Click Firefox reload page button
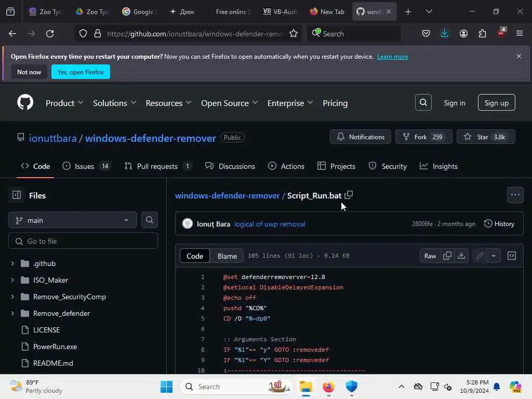The height and width of the screenshot is (399, 532). click(50, 34)
